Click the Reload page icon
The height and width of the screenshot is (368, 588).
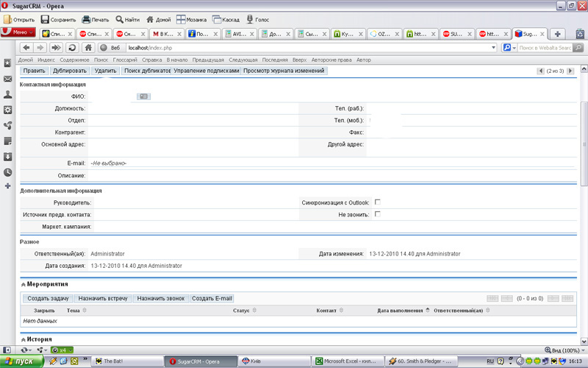coord(72,47)
